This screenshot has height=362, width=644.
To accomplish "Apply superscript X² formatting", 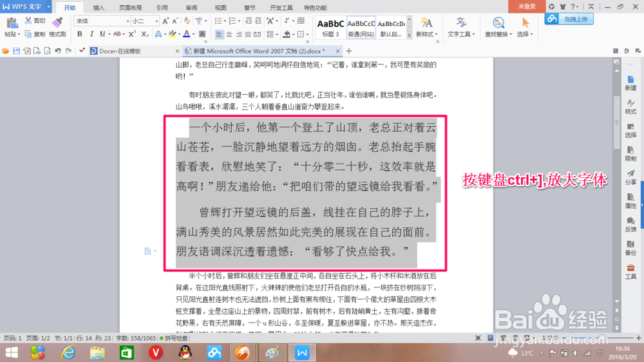I will 132,34.
